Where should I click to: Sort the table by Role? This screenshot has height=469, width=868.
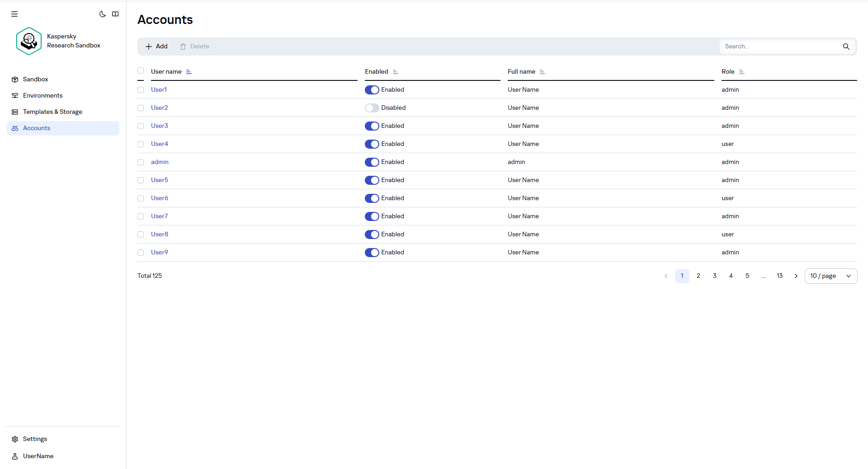tap(742, 71)
